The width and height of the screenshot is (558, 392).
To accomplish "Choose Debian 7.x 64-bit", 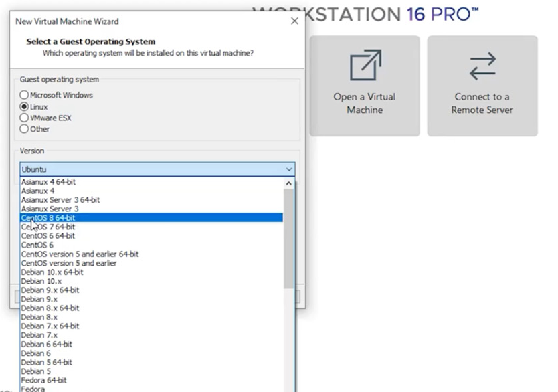I will click(152, 326).
